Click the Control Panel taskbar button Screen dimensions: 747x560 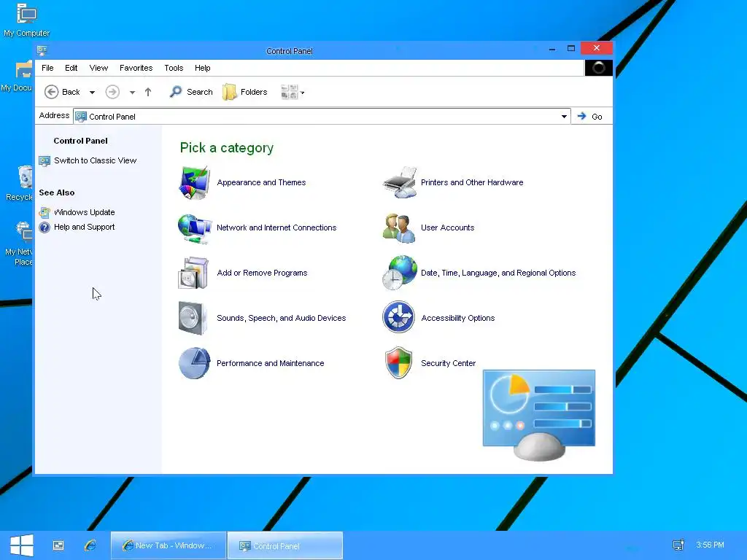pos(285,545)
